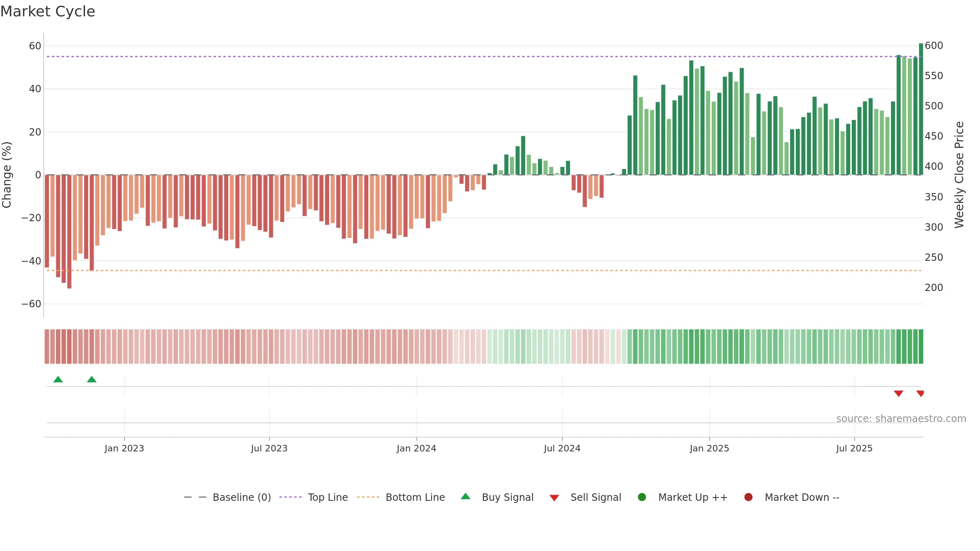Toggle Sell Signal legend entry
Screen dimensions: 980x551
(x=585, y=497)
